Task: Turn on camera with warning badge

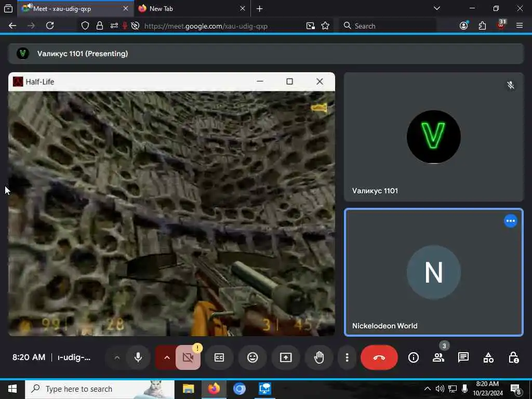Action: coord(188,357)
